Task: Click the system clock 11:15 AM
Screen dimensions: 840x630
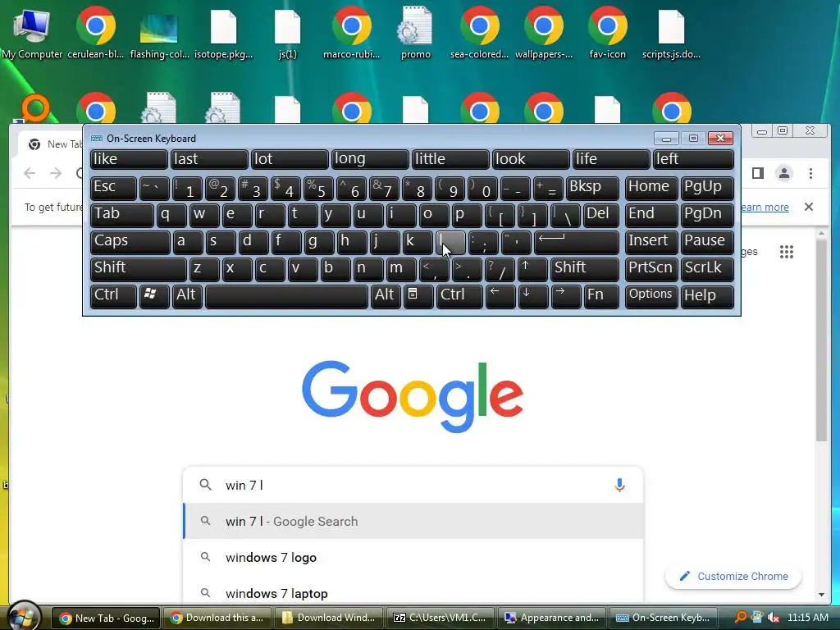Action: 808,618
